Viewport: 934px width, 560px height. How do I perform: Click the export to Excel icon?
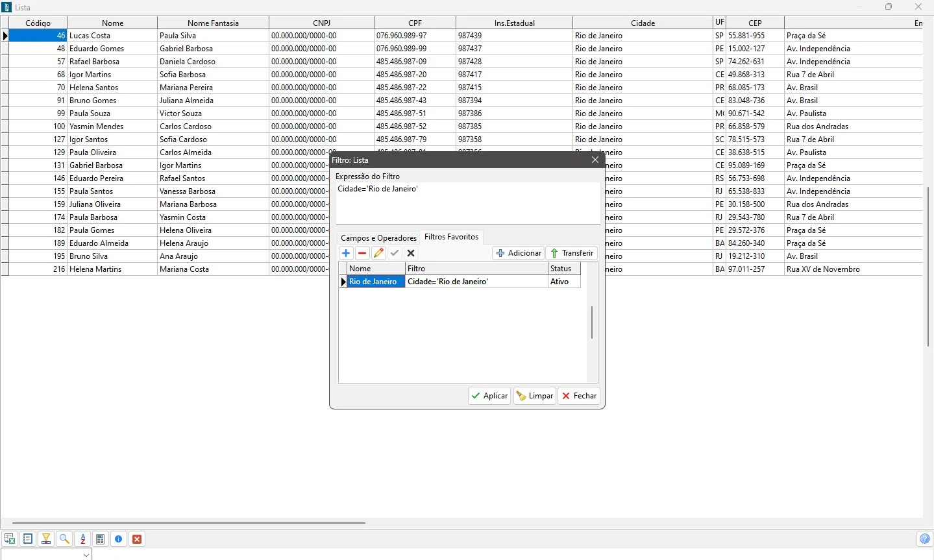tap(10, 539)
